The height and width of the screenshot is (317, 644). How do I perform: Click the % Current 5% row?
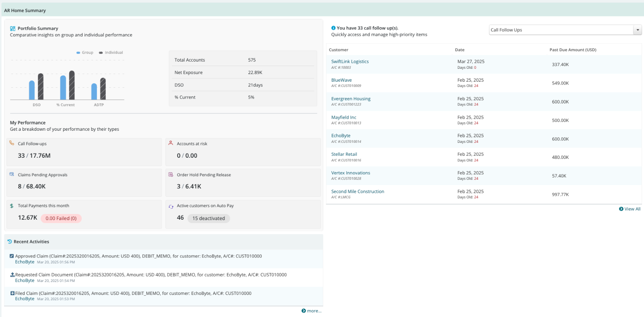click(243, 97)
